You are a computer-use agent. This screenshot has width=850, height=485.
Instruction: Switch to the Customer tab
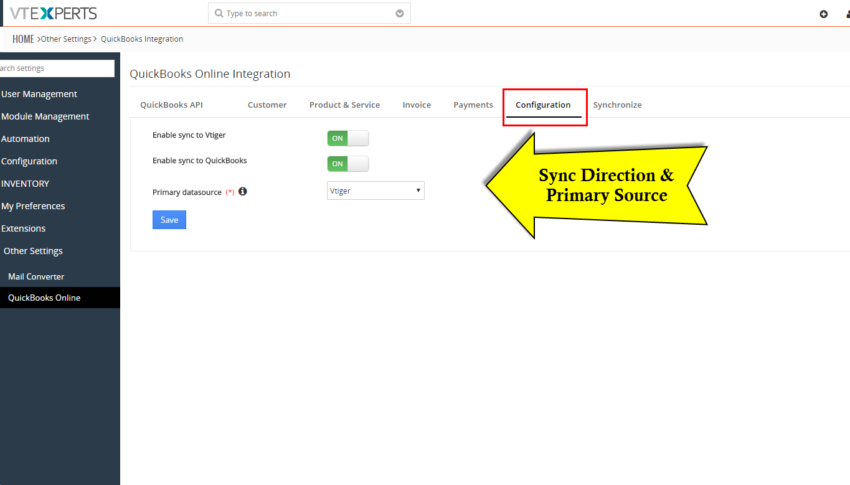pos(267,105)
